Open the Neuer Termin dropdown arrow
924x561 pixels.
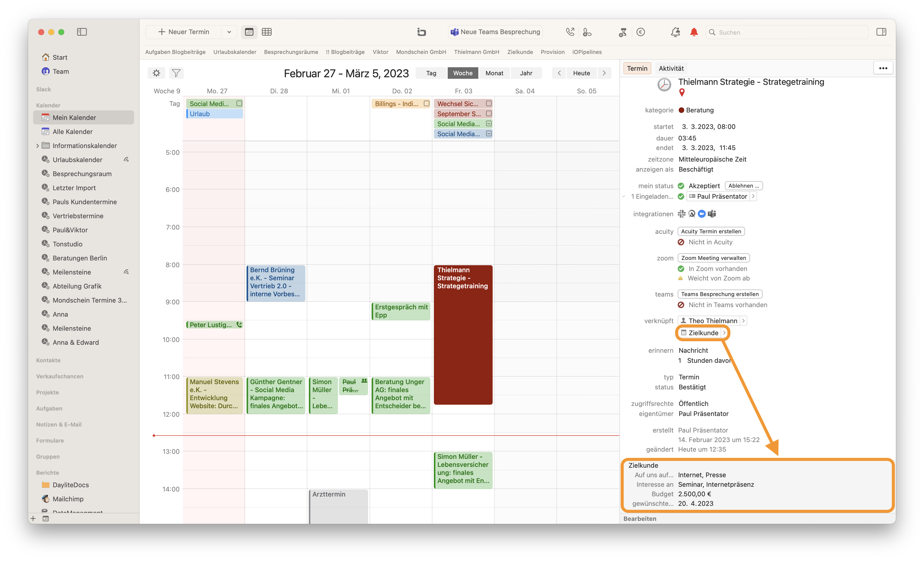pos(229,32)
